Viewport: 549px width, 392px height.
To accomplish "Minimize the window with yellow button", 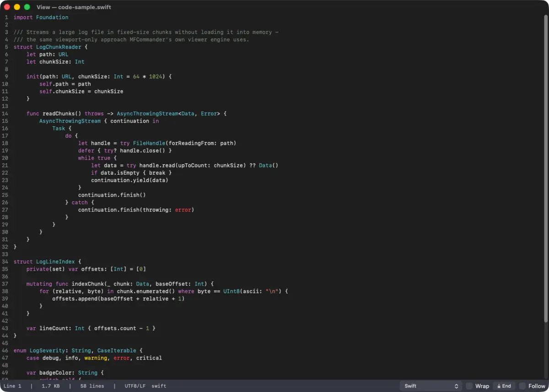I will coord(17,7).
